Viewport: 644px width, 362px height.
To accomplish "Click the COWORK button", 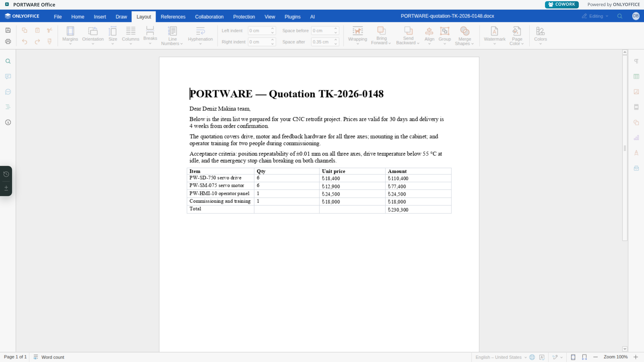I will (561, 4).
